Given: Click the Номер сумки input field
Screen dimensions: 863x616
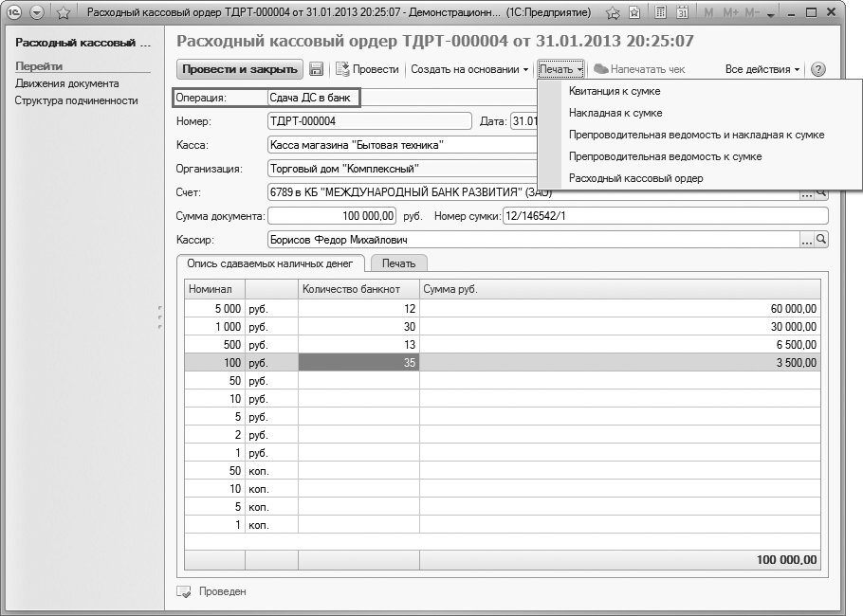Looking at the screenshot, I should (x=664, y=216).
